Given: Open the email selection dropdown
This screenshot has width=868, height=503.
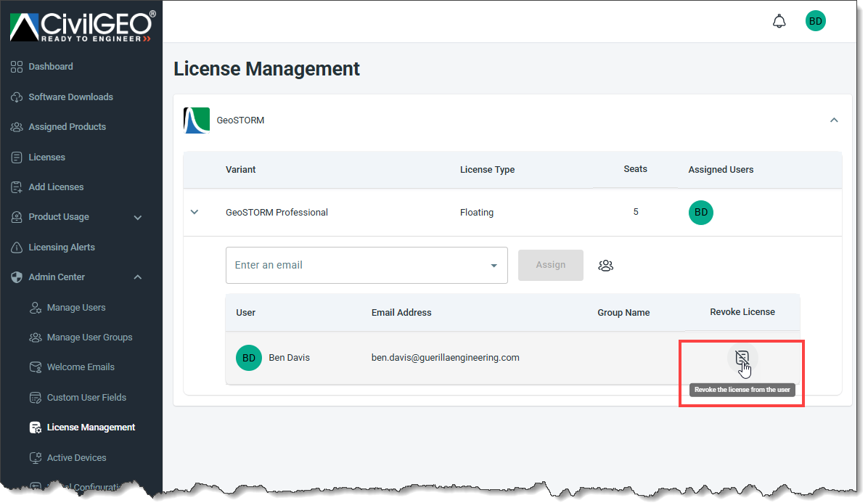Looking at the screenshot, I should (494, 265).
